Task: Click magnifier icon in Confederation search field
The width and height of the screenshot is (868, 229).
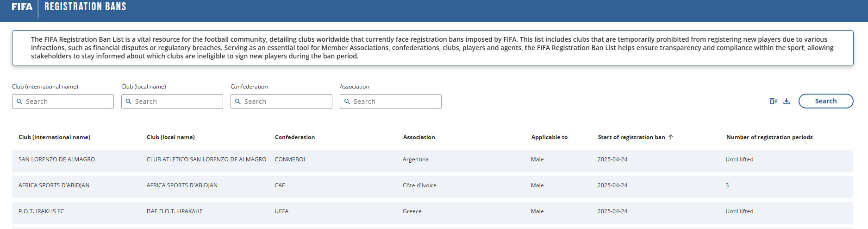Action: [x=238, y=102]
